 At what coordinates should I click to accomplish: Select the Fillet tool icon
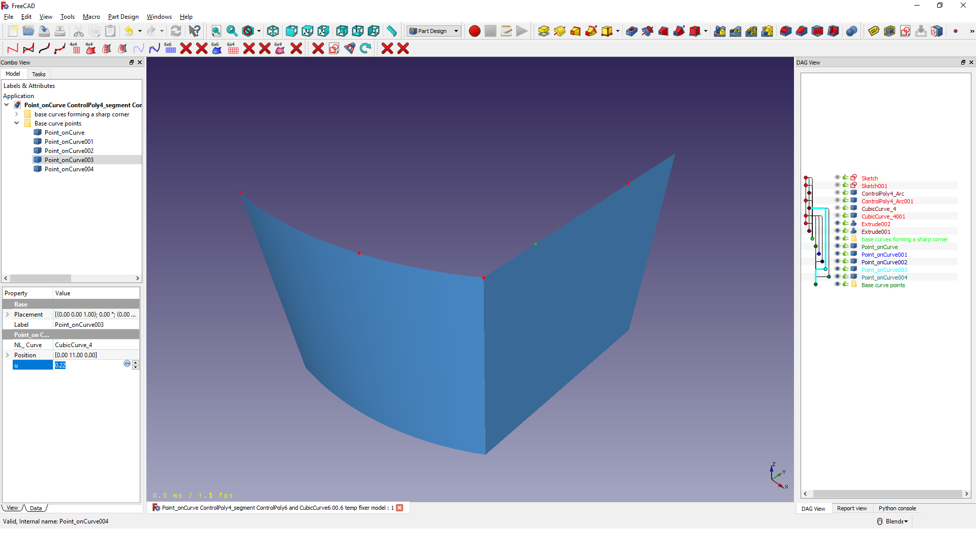[785, 32]
